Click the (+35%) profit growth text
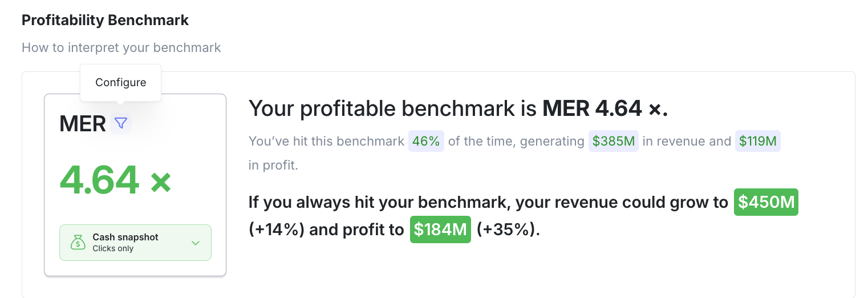The height and width of the screenshot is (298, 868). [508, 229]
